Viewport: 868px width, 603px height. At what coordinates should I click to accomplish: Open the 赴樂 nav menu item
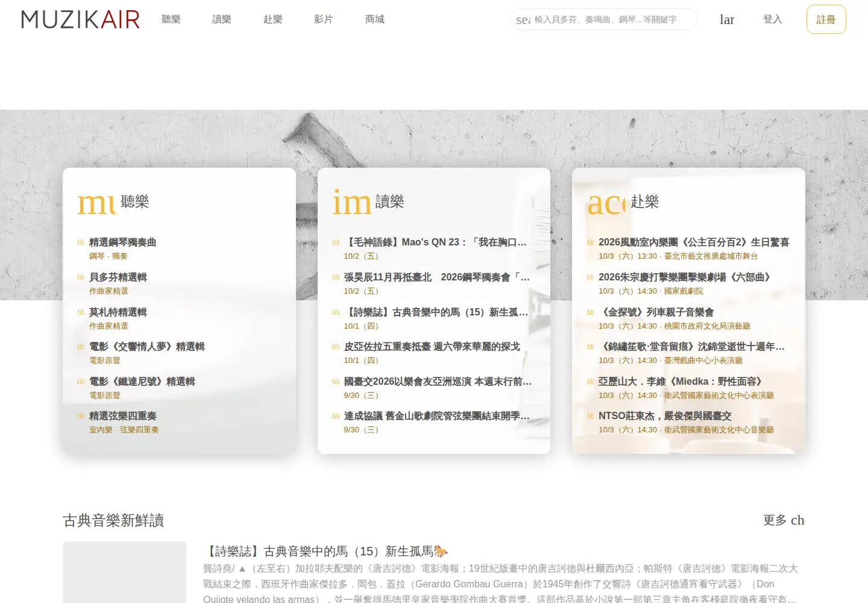click(273, 19)
